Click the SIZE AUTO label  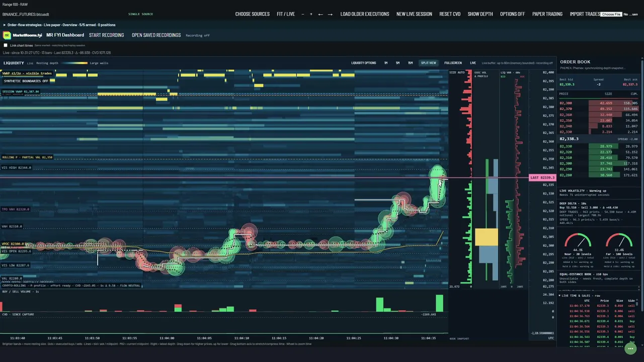[457, 73]
